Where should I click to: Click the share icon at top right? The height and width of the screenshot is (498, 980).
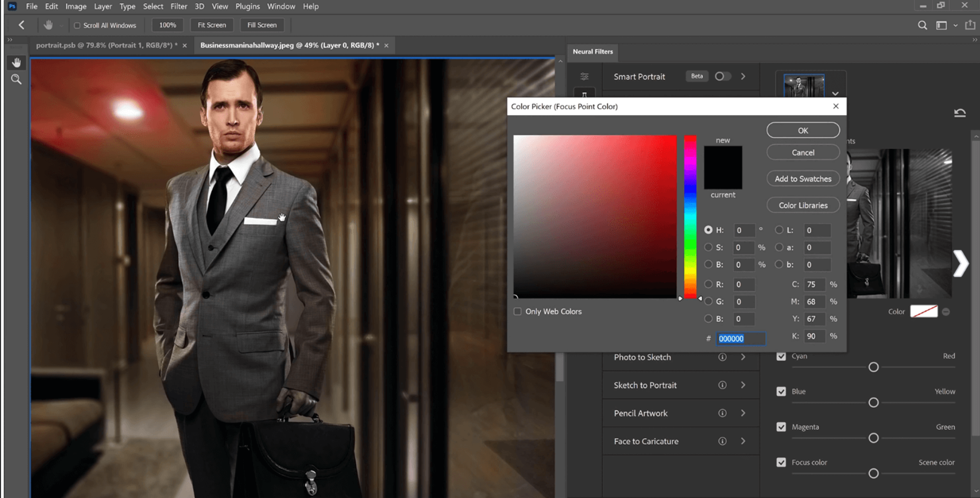click(x=970, y=25)
